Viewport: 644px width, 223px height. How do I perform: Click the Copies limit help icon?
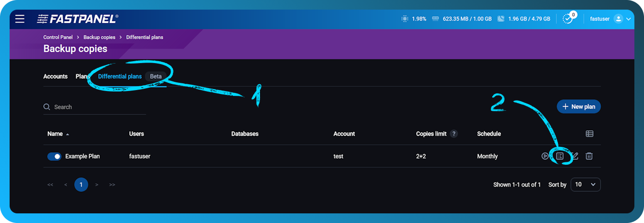(x=454, y=134)
